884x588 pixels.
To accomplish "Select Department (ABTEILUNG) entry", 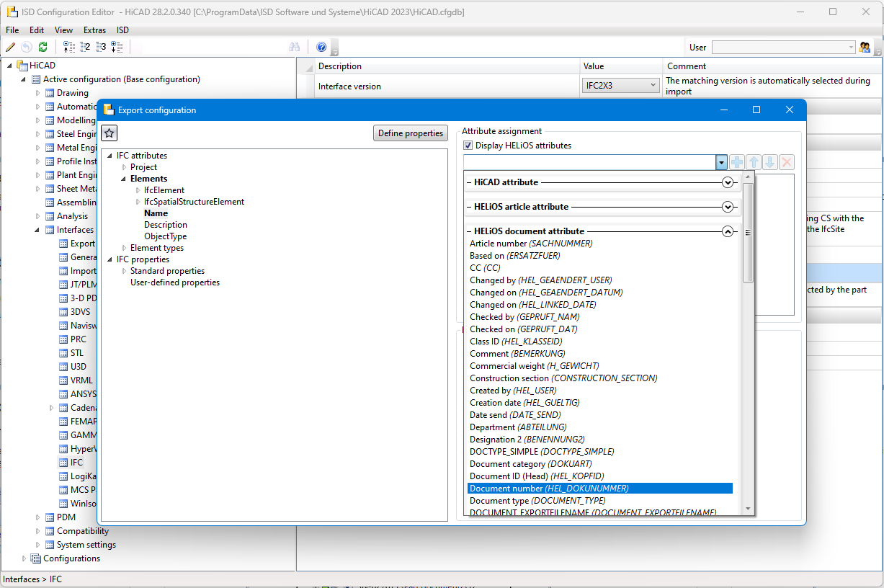I will (x=518, y=427).
